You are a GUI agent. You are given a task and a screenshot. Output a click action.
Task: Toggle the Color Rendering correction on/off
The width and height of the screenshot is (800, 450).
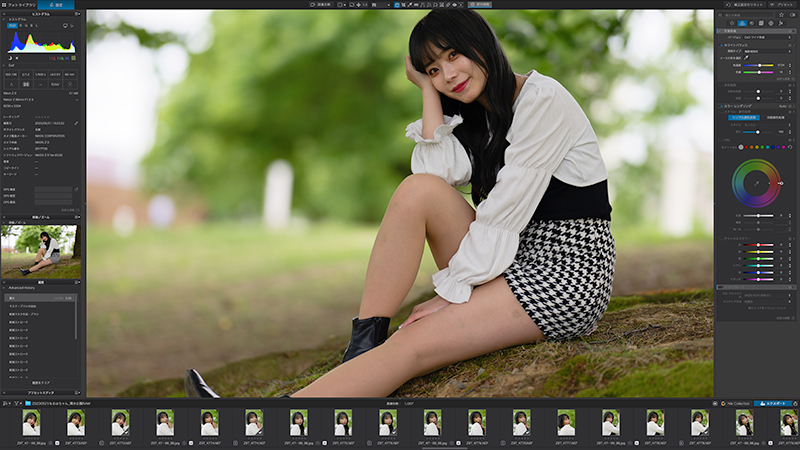tap(721, 106)
